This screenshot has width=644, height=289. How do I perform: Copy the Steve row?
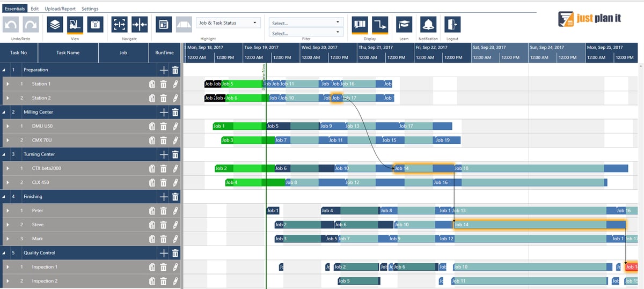coord(152,225)
